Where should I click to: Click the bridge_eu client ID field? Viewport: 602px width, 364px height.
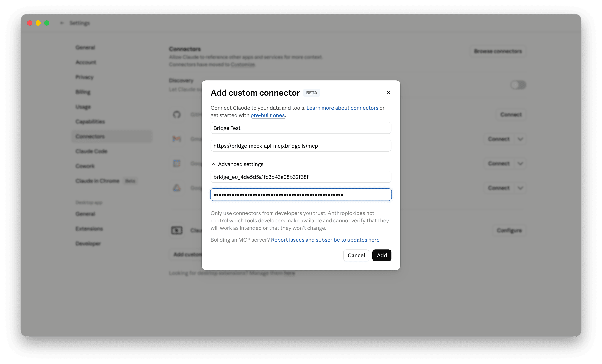(x=301, y=177)
